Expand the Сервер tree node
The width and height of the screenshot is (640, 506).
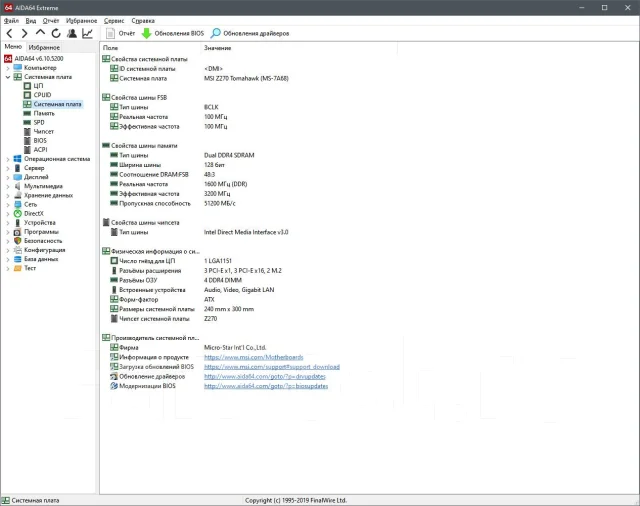coord(8,168)
